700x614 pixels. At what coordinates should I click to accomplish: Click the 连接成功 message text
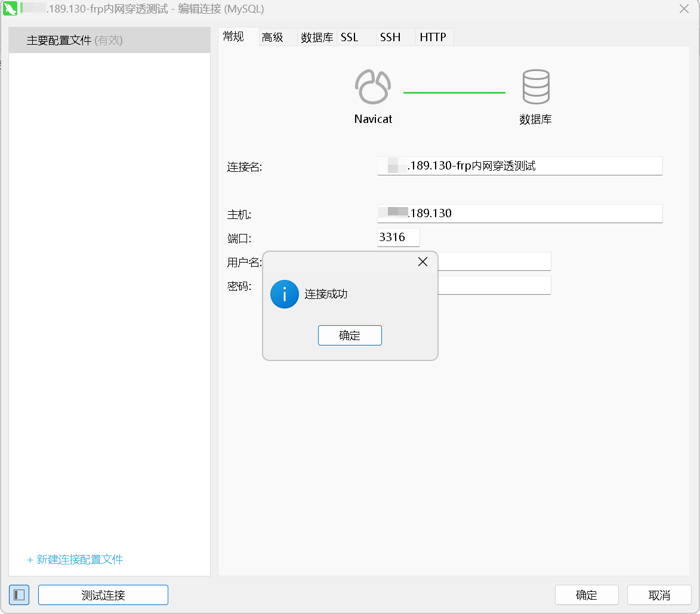(x=326, y=294)
